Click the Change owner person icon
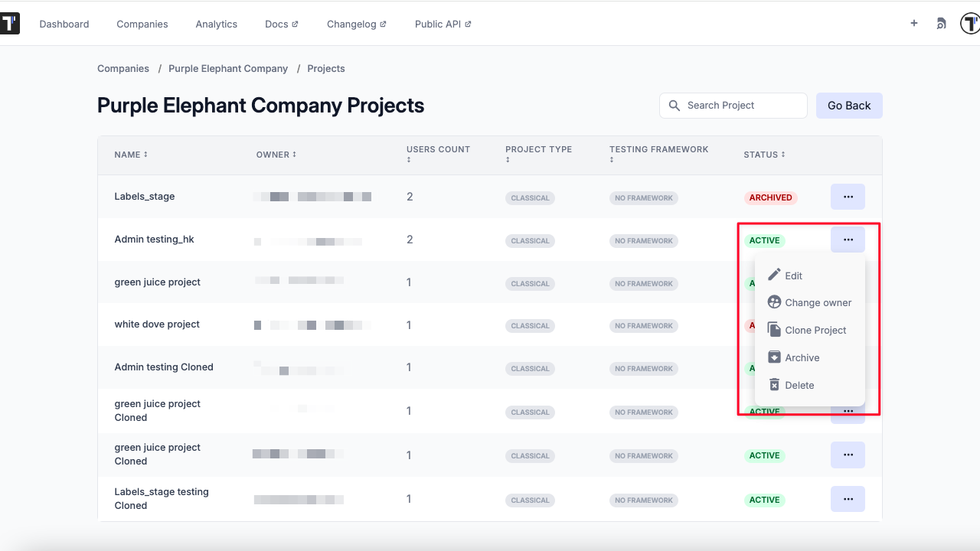 tap(774, 302)
